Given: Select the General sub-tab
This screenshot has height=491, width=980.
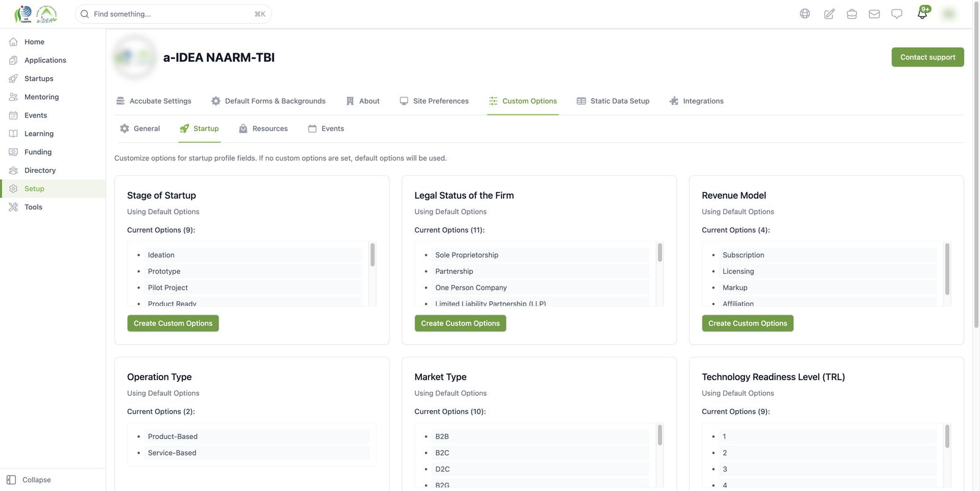Looking at the screenshot, I should pos(140,129).
